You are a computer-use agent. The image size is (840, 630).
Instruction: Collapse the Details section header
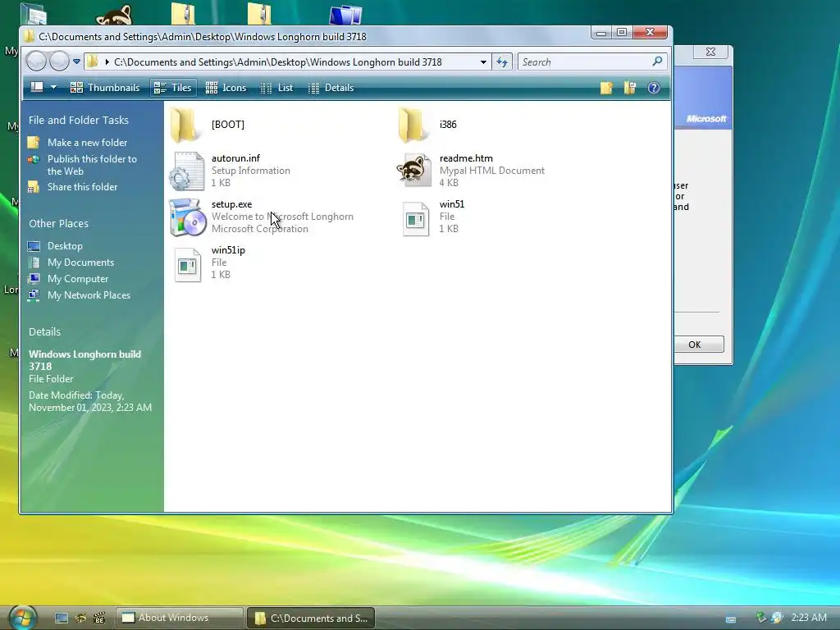click(44, 331)
